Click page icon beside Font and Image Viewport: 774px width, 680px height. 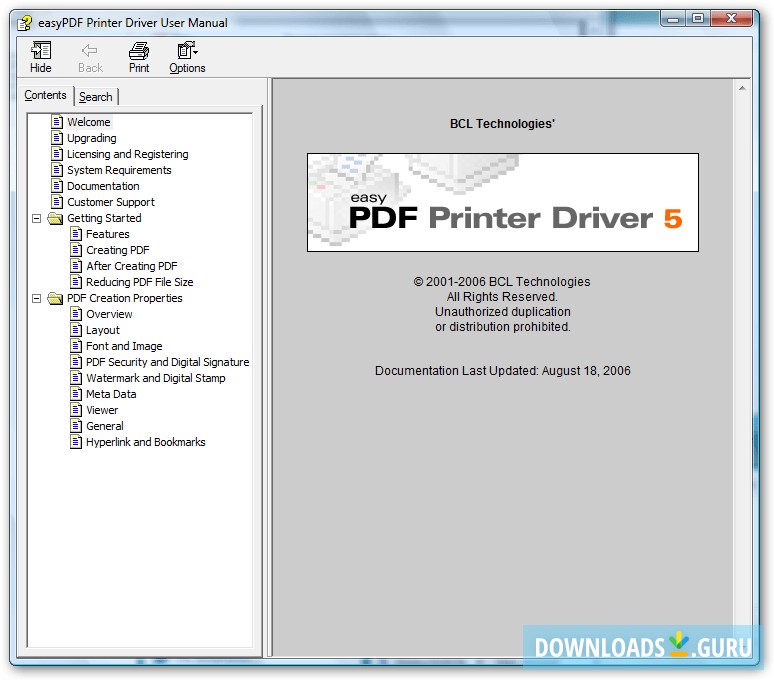click(x=76, y=345)
